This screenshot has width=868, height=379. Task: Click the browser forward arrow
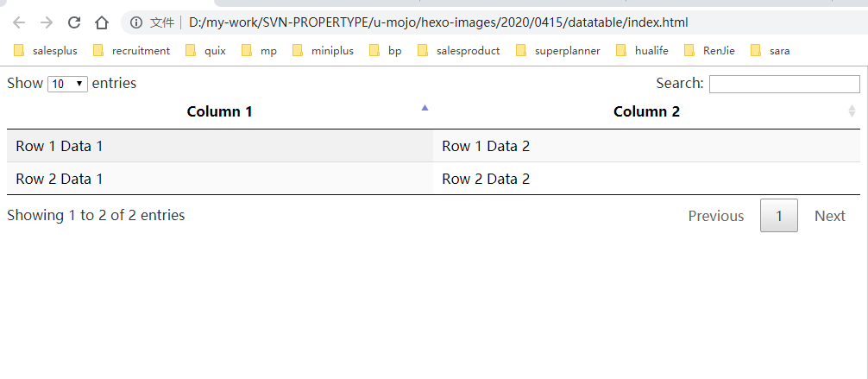coord(47,22)
